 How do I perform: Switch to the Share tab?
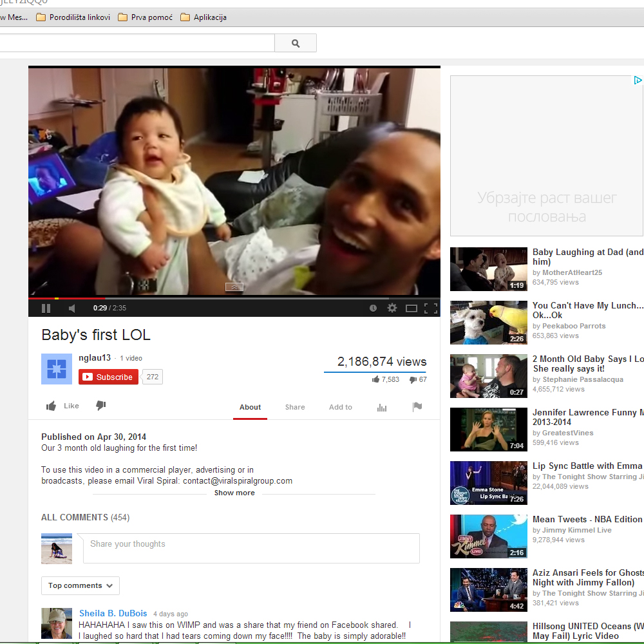pyautogui.click(x=295, y=407)
